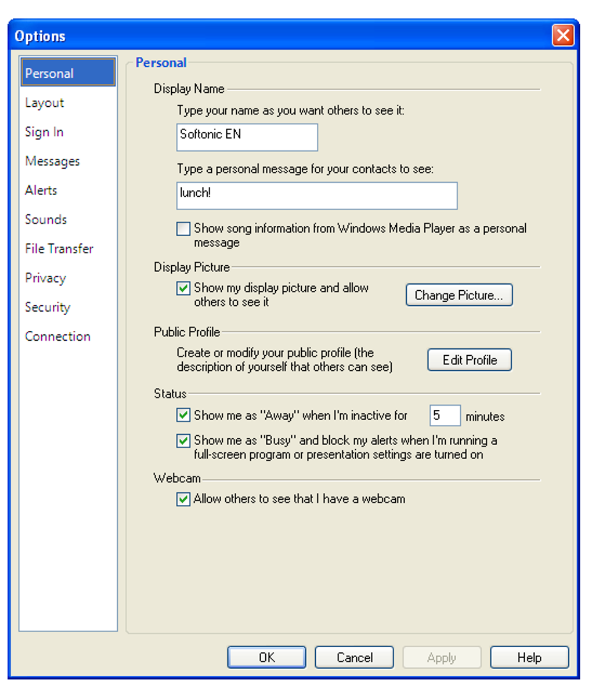Open the Messages settings category

(x=52, y=161)
